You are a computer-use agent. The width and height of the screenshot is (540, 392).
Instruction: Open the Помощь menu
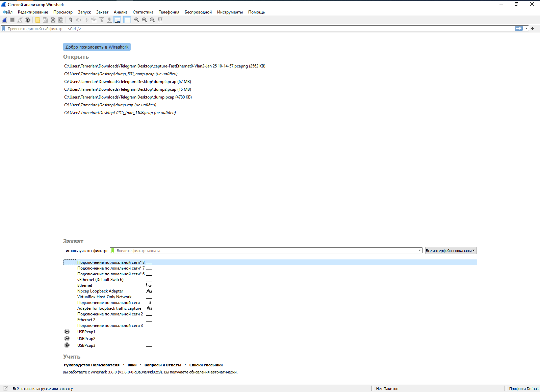tap(256, 12)
